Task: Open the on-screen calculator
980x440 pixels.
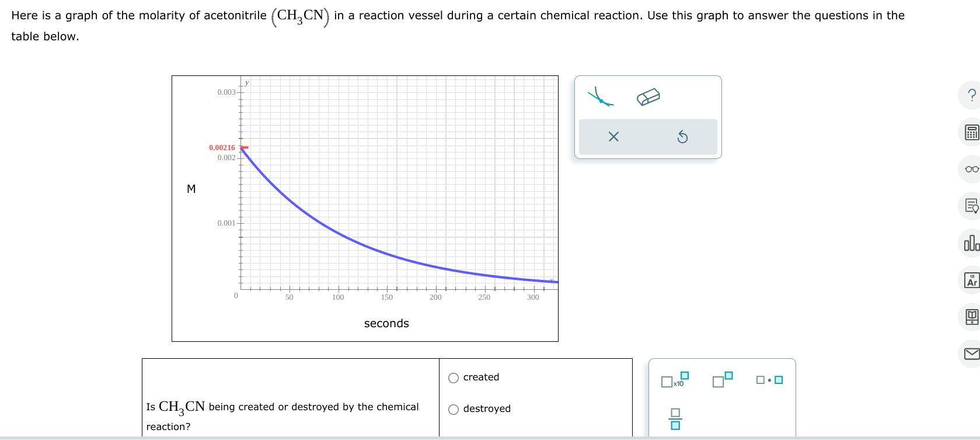Action: [971, 132]
